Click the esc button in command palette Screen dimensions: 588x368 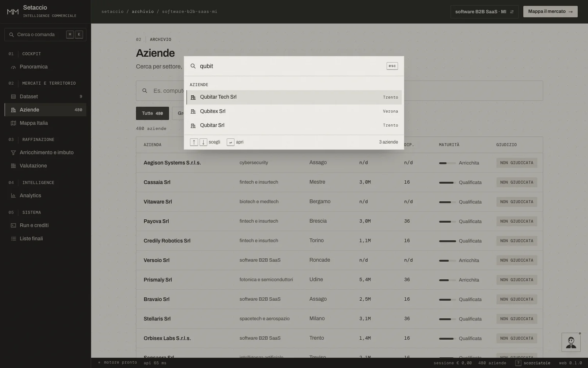coord(392,66)
